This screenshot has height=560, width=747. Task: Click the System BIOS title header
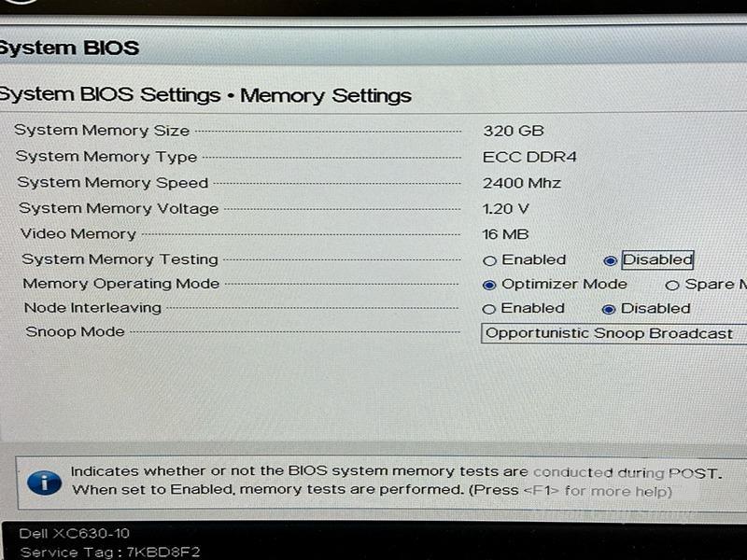coord(69,49)
